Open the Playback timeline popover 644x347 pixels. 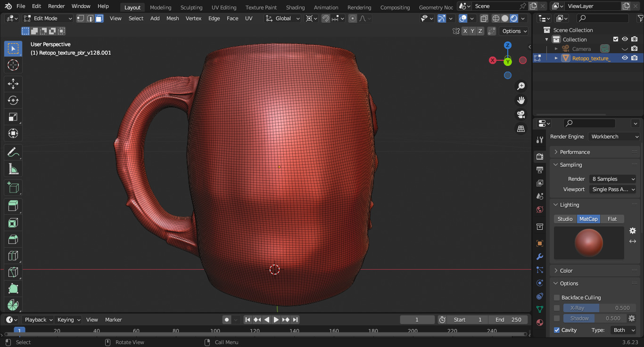tap(38, 320)
